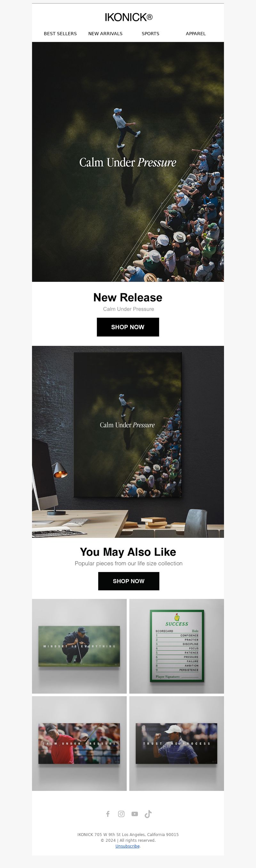This screenshot has width=256, height=868.
Task: View the Mindset Is Everything canvas
Action: [79, 646]
